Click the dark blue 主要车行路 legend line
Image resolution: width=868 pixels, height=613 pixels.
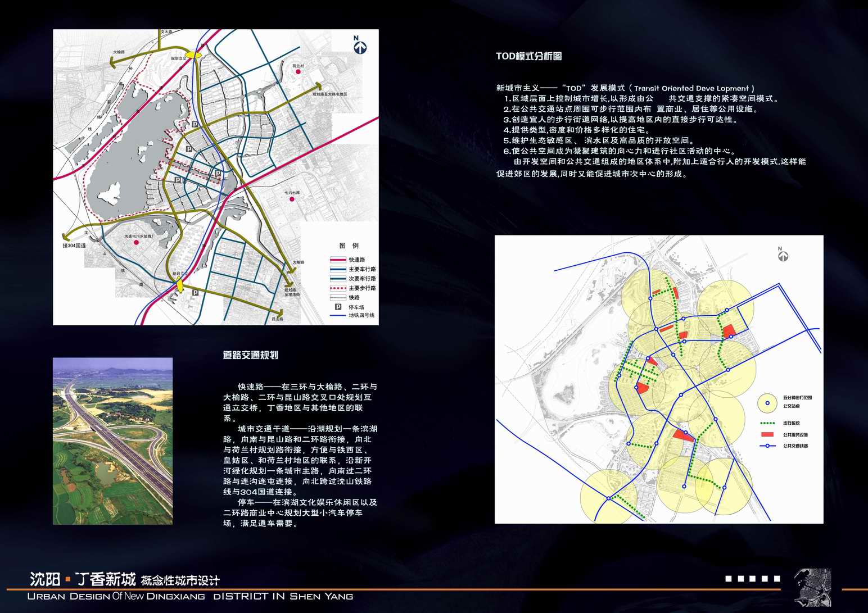coord(337,269)
